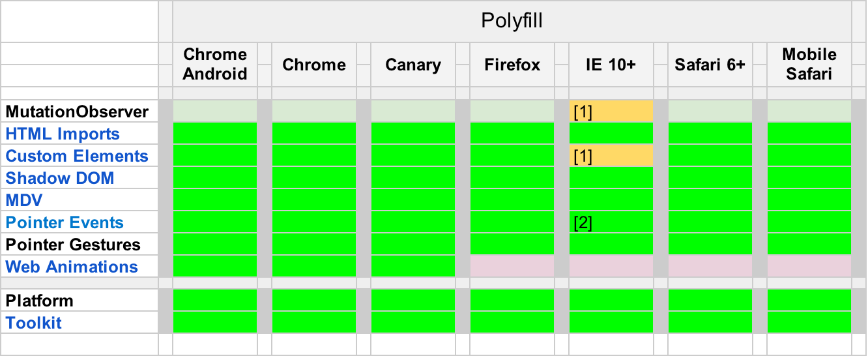The image size is (868, 356).
Task: Select MDV cell under IE 10+
Action: [x=611, y=200]
